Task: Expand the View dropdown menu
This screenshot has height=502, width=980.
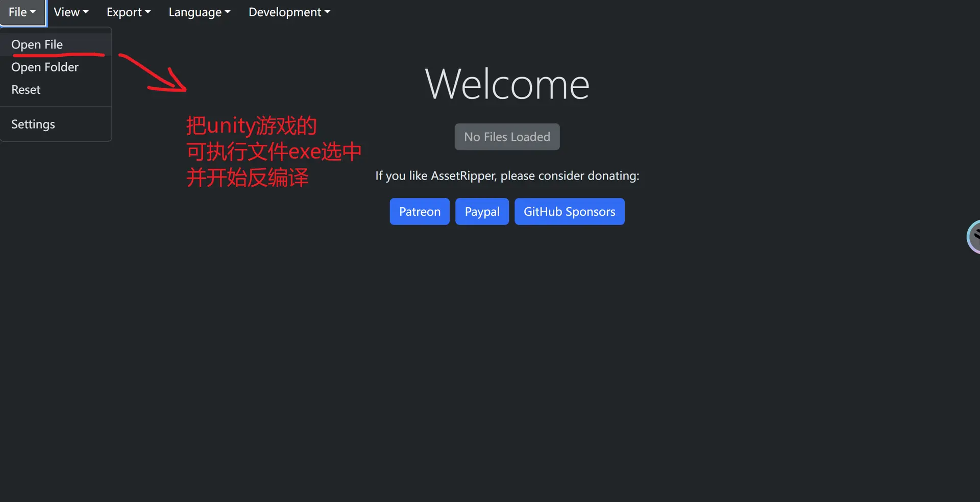Action: [x=71, y=12]
